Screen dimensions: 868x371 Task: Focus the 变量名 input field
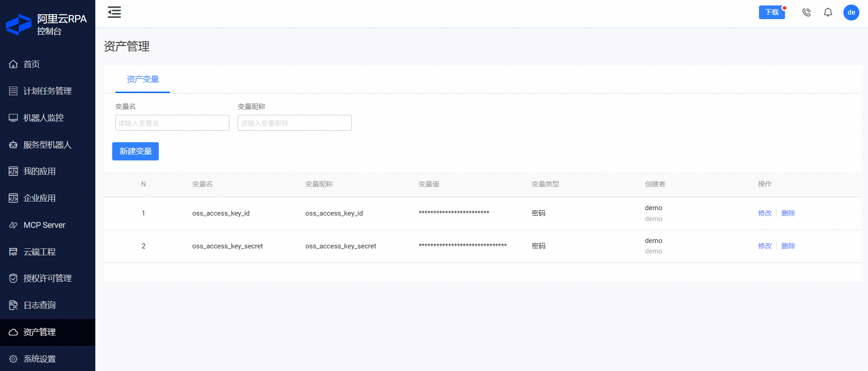(x=172, y=123)
